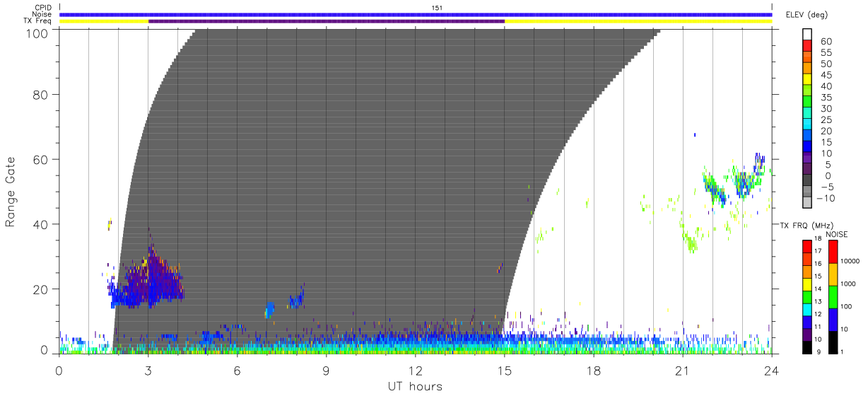Click the 24 tick on UT hours axis
The image size is (868, 401).
tap(771, 371)
